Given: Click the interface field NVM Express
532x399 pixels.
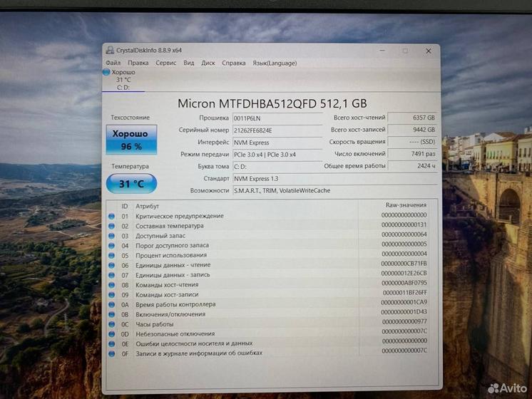Looking at the screenshot, I should (277, 142).
